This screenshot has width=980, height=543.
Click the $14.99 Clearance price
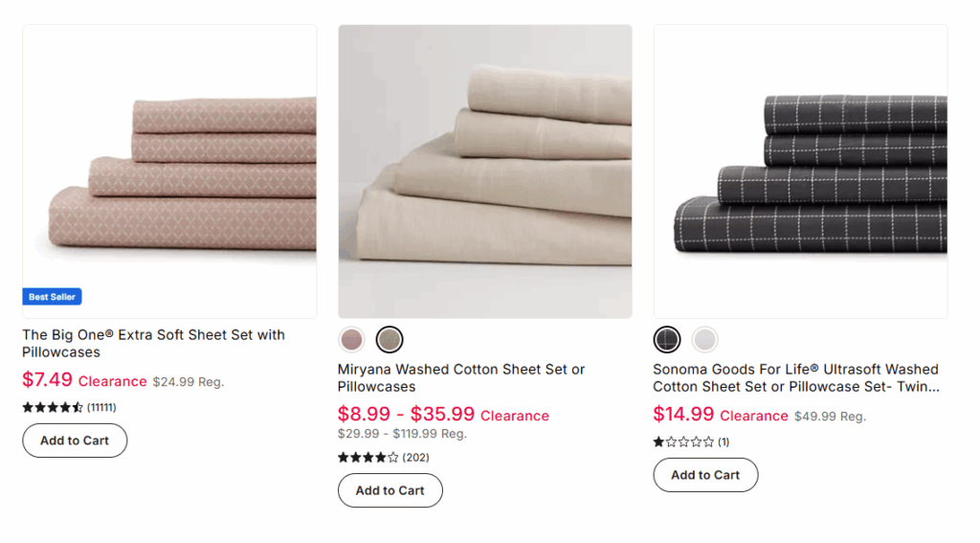pyautogui.click(x=683, y=415)
